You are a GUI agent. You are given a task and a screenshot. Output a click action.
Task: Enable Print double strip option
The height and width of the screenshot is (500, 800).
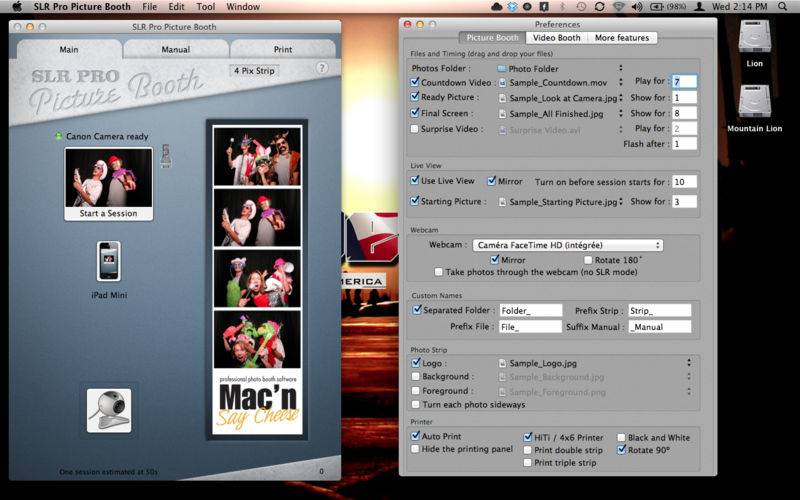(528, 451)
